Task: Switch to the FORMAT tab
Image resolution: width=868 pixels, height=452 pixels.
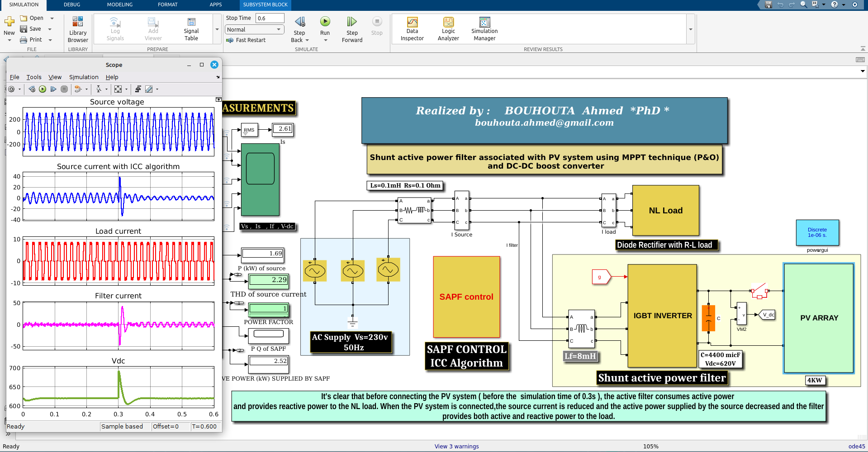Action: (168, 5)
